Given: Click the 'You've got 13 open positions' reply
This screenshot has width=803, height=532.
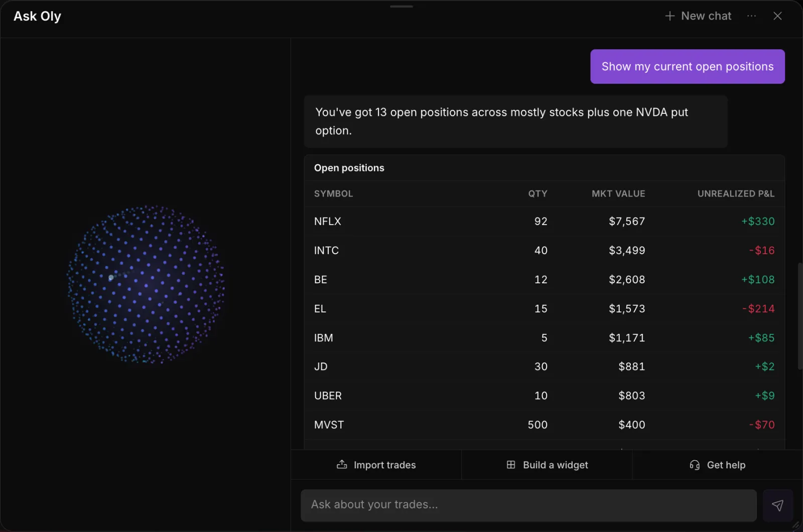Looking at the screenshot, I should pyautogui.click(x=515, y=121).
